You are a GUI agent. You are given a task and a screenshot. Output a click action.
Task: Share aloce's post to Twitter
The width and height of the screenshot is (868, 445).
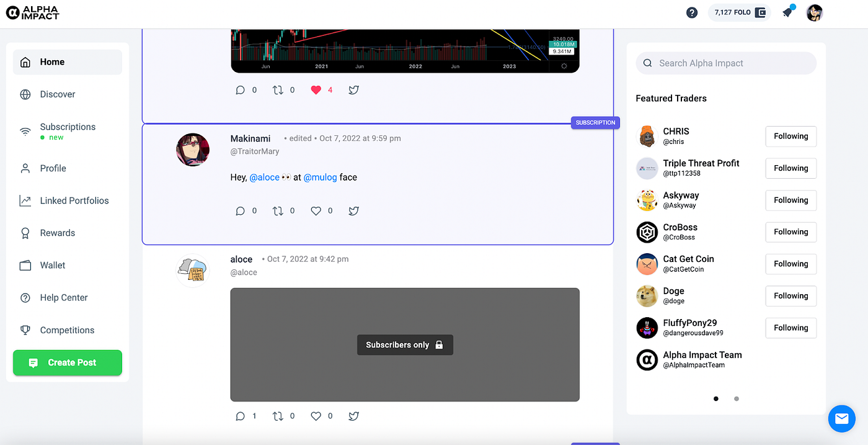(x=353, y=416)
